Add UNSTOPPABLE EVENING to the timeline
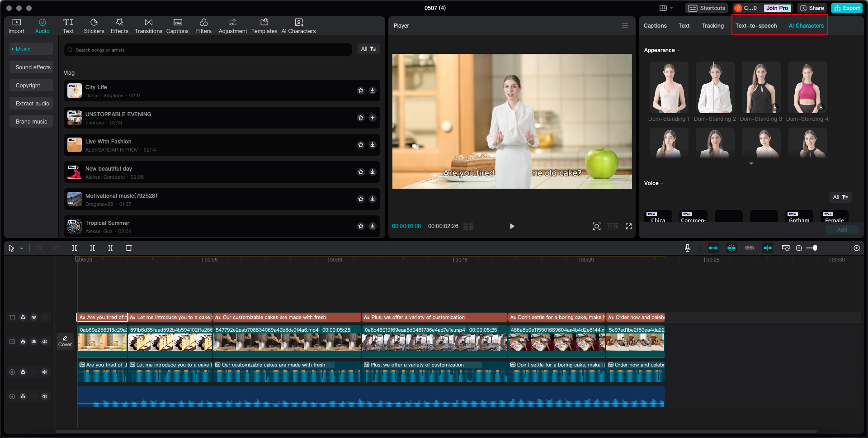Viewport: 868px width, 438px height. pos(373,118)
